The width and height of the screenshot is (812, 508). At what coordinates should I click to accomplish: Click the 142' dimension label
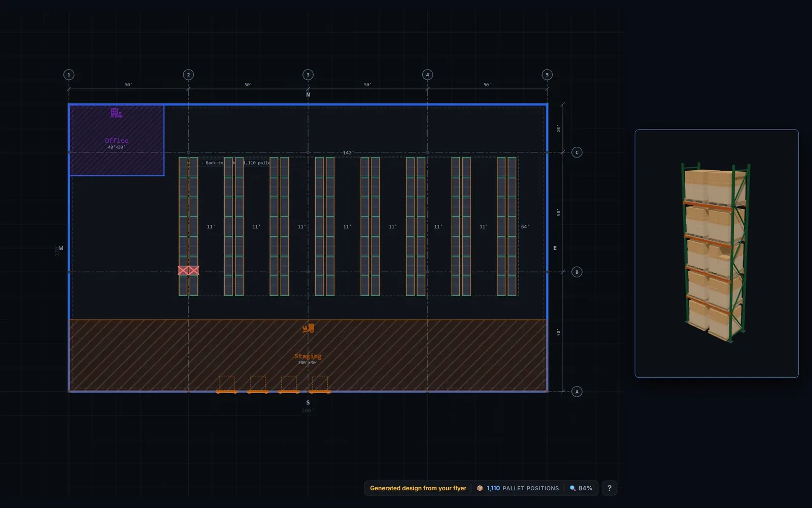[348, 152]
